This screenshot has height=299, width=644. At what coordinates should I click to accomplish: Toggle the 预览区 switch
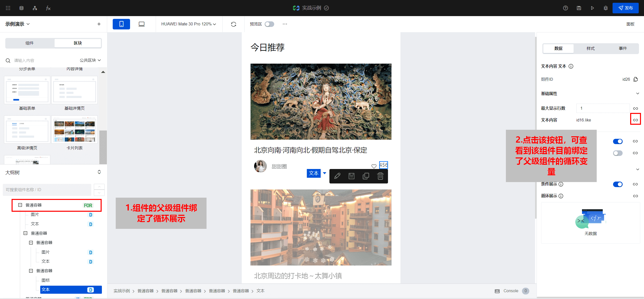point(269,24)
